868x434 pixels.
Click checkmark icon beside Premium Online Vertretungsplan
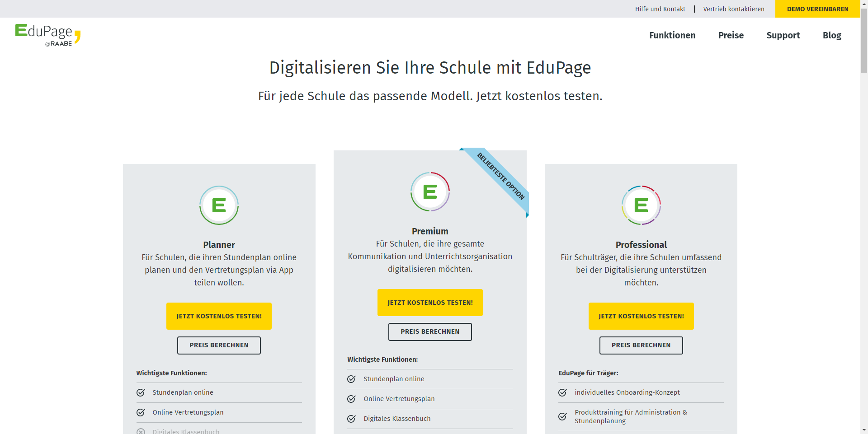click(351, 399)
